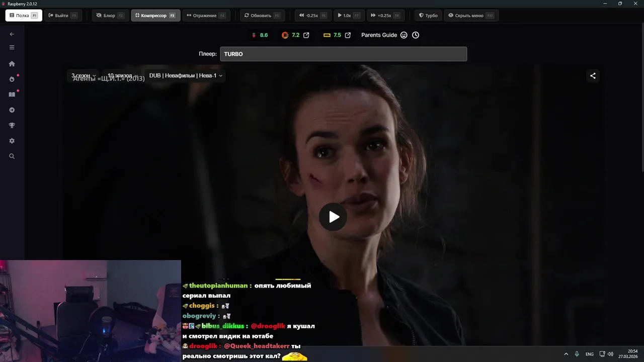
Task: Click the 7.2 Kinopoisk rating
Action: [x=291, y=35]
